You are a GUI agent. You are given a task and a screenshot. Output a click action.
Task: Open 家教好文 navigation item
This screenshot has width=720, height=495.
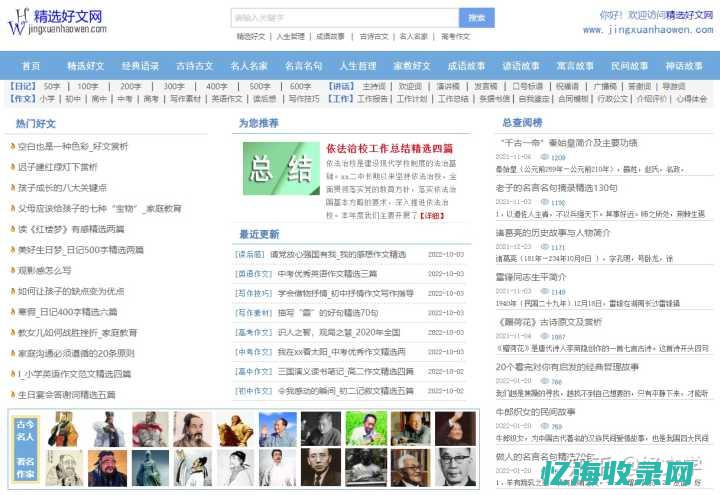tap(412, 66)
